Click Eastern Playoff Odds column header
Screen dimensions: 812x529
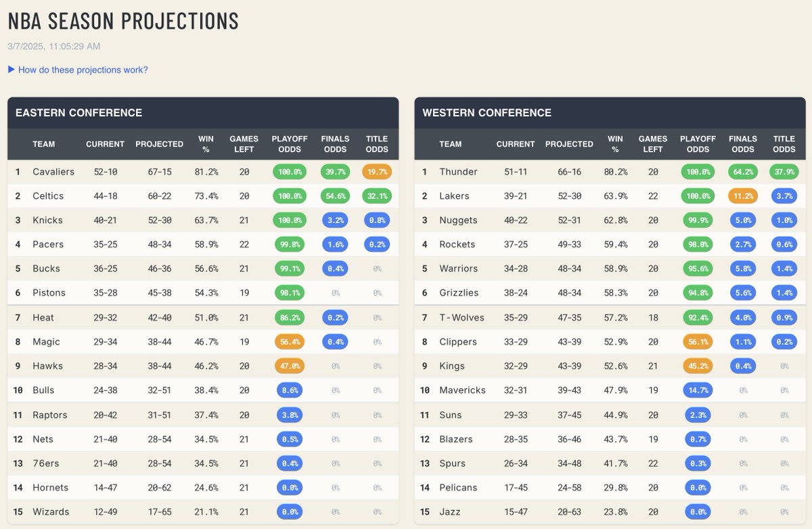290,144
